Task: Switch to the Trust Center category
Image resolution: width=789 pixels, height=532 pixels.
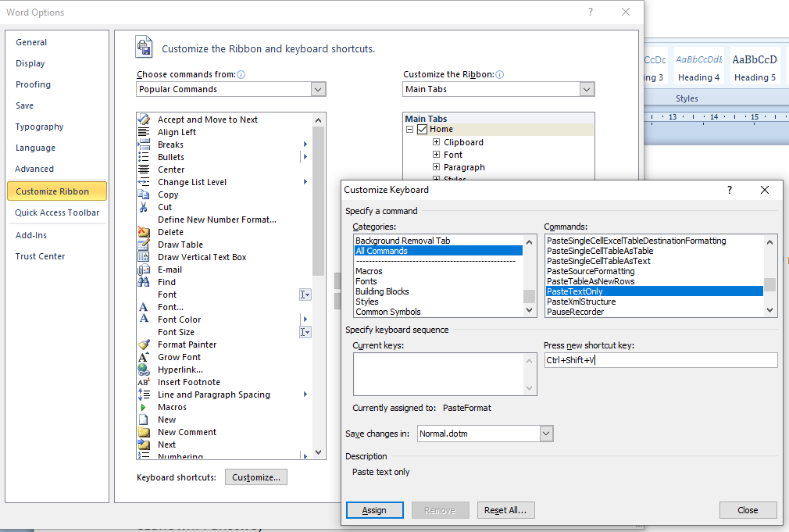Action: coord(41,256)
